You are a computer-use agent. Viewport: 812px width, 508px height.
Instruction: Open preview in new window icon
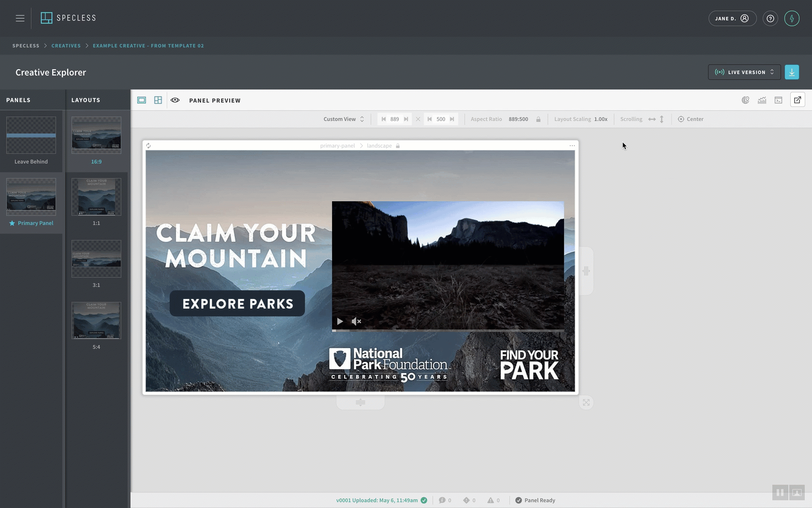(797, 100)
